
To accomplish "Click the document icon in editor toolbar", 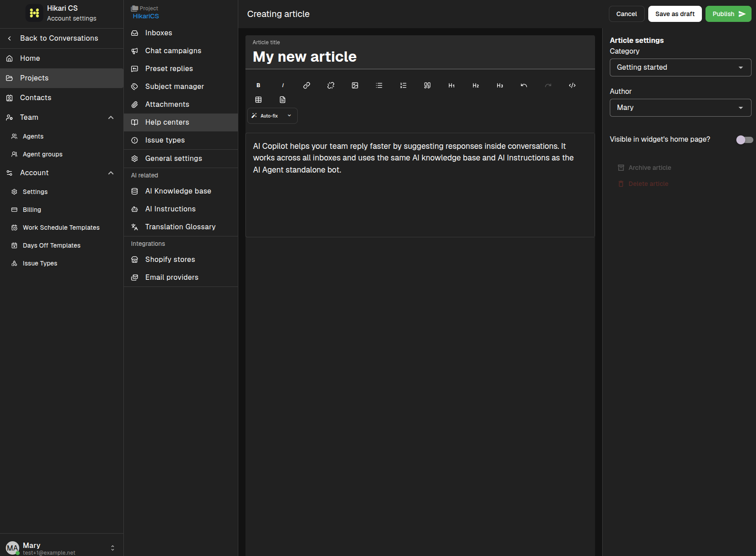I will coord(283,100).
